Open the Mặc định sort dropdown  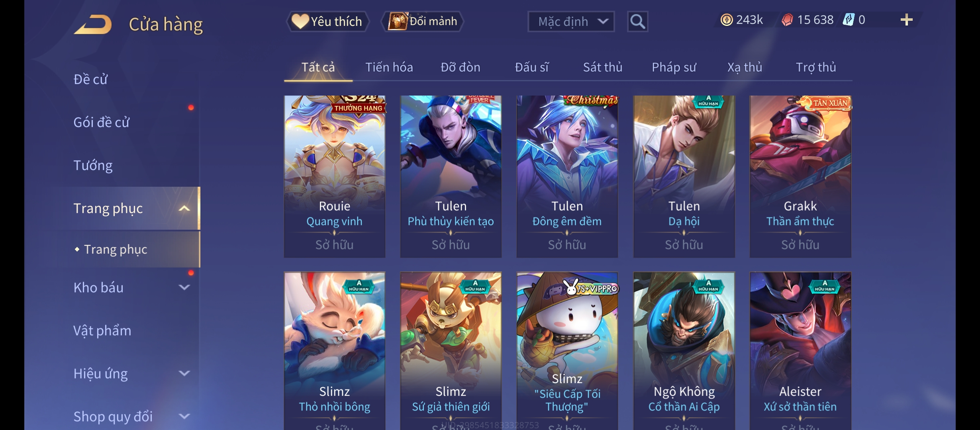coord(571,21)
